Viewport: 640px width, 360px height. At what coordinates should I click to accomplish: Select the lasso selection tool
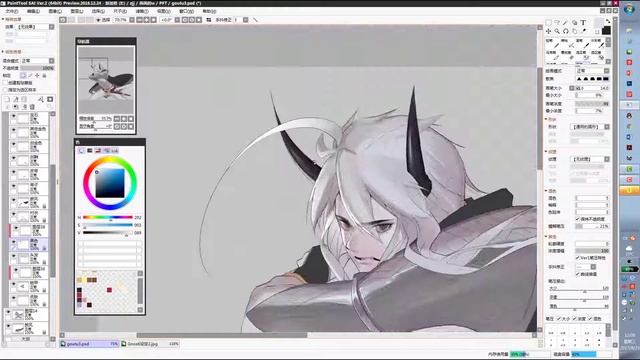coord(557,22)
